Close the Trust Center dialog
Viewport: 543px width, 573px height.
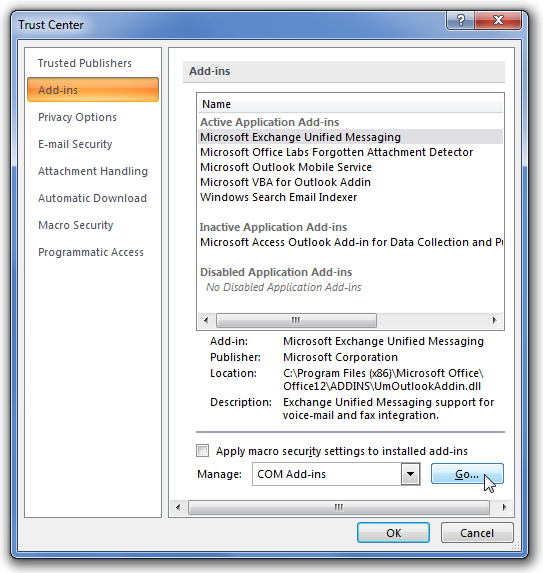pos(498,20)
